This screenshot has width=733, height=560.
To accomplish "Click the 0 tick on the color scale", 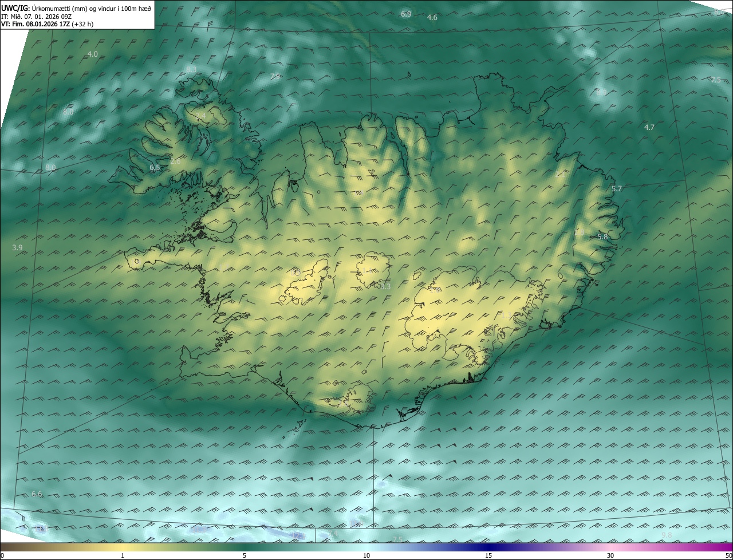I will (2, 555).
